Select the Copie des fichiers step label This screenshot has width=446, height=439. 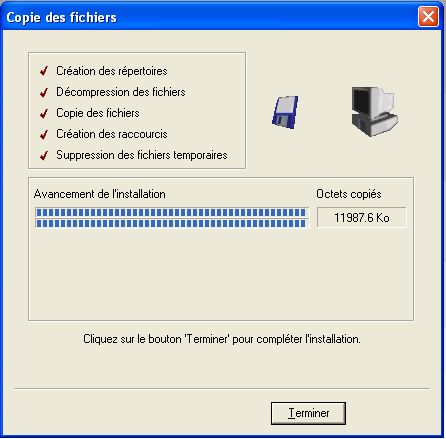98,113
